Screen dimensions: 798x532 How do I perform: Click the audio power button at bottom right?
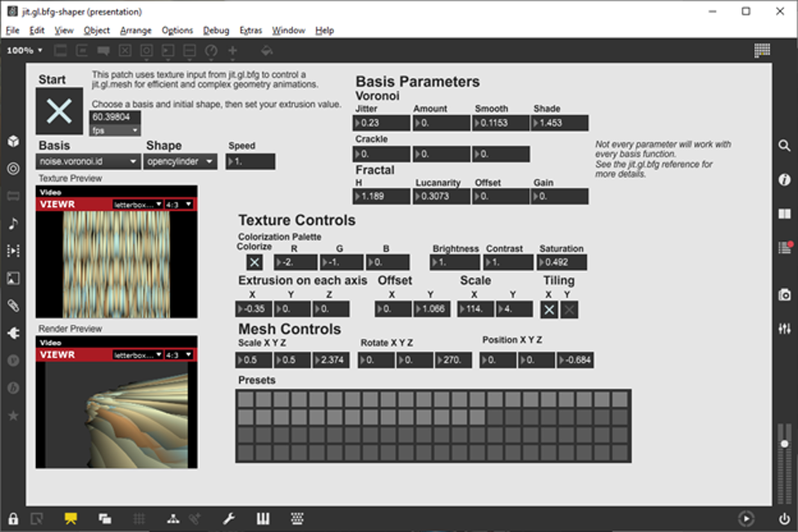tap(784, 518)
